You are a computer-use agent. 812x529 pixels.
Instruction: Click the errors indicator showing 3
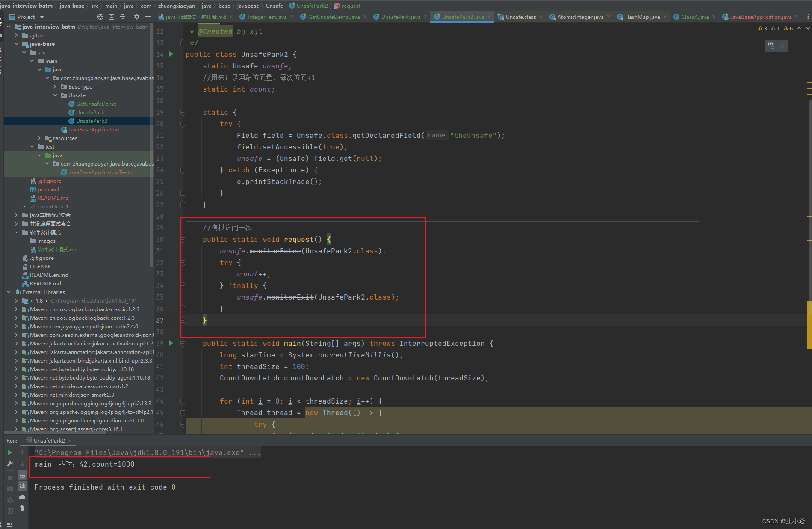point(762,29)
